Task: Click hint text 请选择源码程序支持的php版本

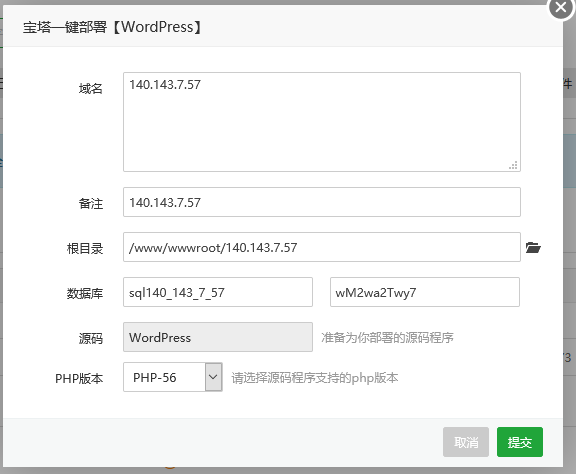Action: [x=315, y=378]
